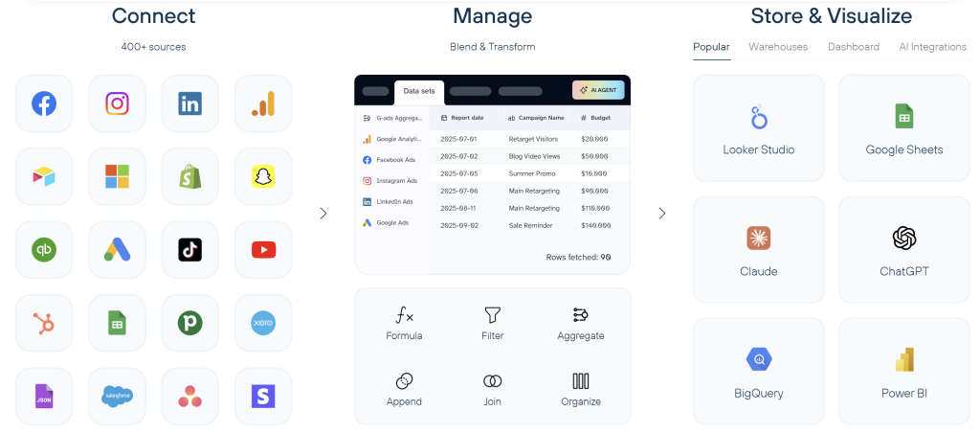Pick the Salesforce connector icon
The width and height of the screenshot is (980, 434).
[x=117, y=397]
